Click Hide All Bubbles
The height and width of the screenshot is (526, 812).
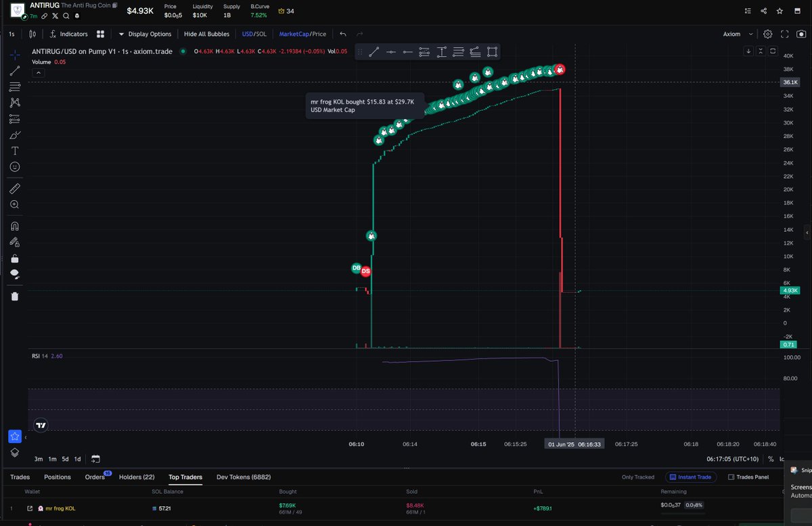[206, 34]
